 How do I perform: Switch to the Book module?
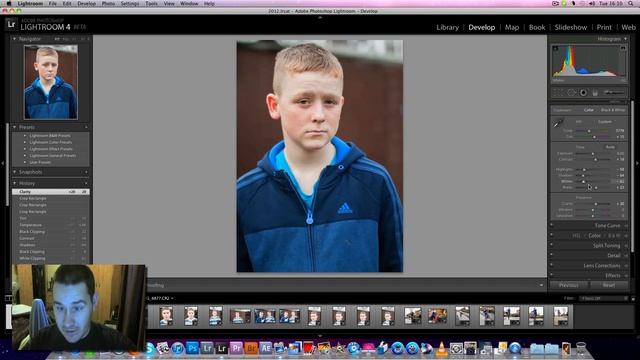coord(537,27)
